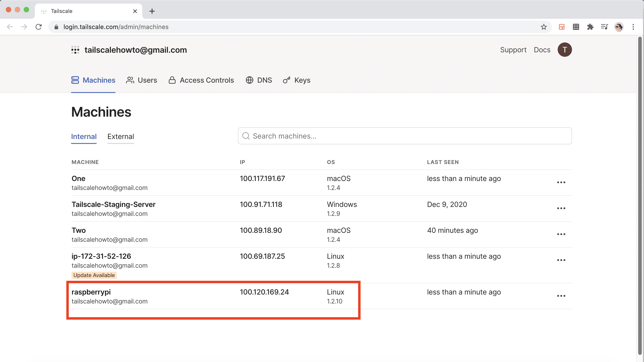Screen dimensions: 644x362
Task: Open the three-dots menu for One
Action: (x=561, y=183)
